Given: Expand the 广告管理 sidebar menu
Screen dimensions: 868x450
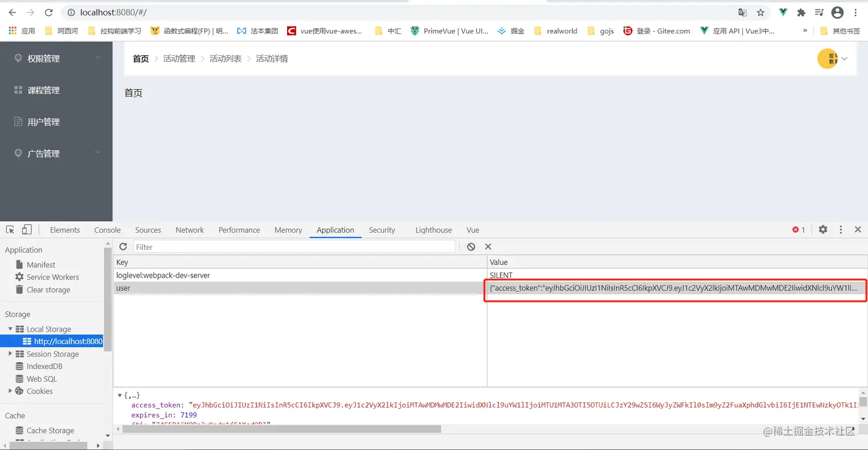Looking at the screenshot, I should pyautogui.click(x=56, y=153).
